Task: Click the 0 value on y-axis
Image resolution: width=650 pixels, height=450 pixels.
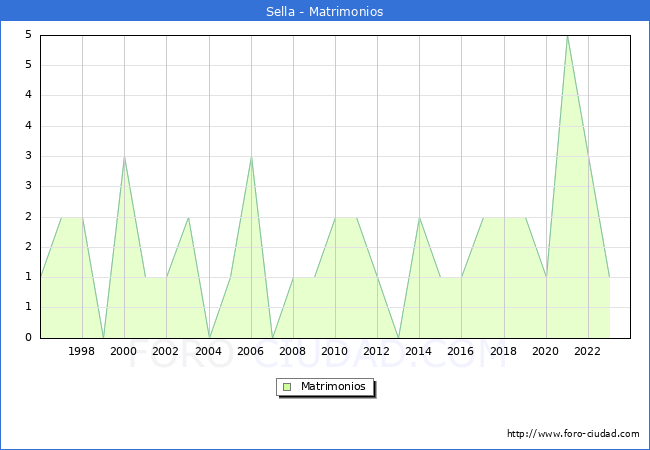Action: (x=28, y=338)
